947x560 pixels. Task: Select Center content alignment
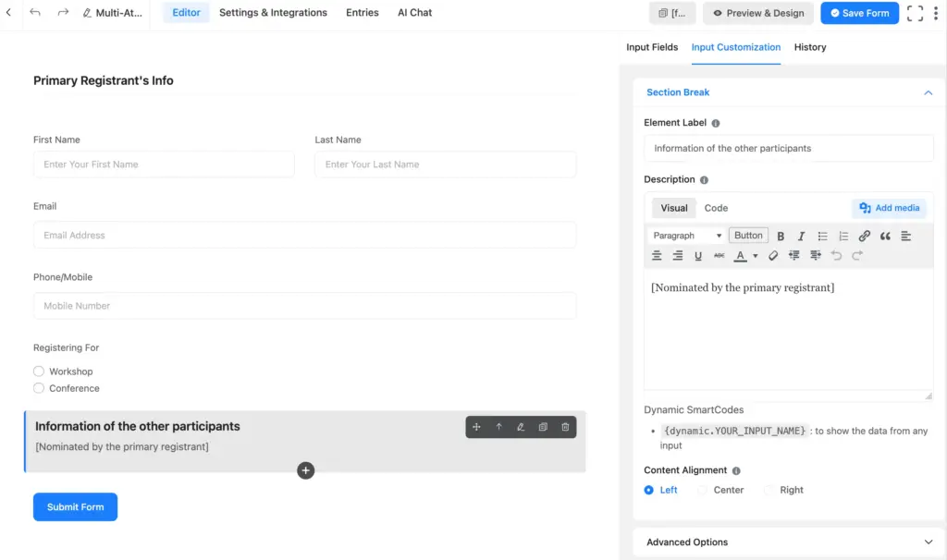pos(702,490)
